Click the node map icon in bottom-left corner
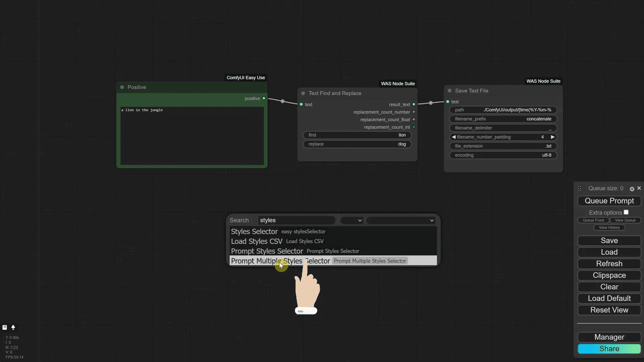Screen dimensions: 644x362 [x=5, y=327]
